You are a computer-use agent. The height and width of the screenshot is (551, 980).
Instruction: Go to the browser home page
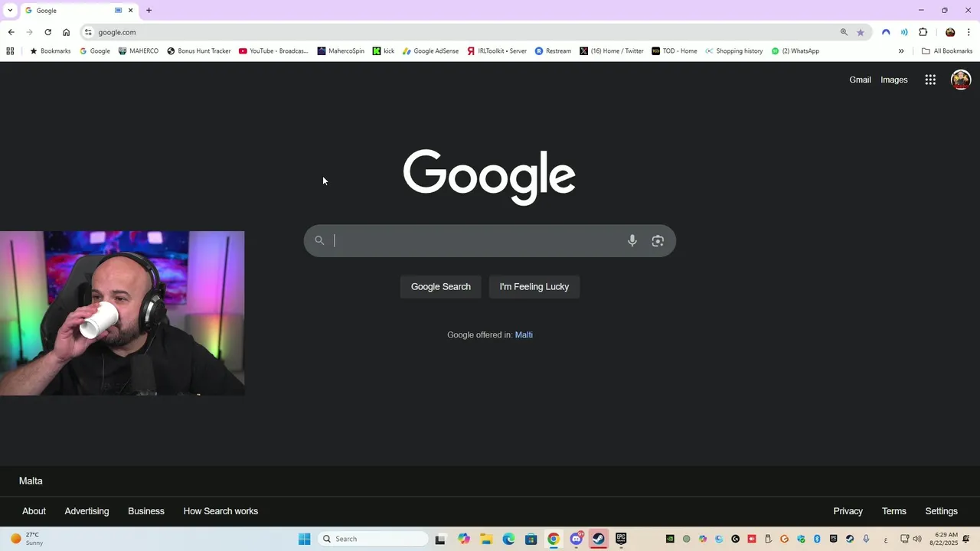(x=67, y=32)
